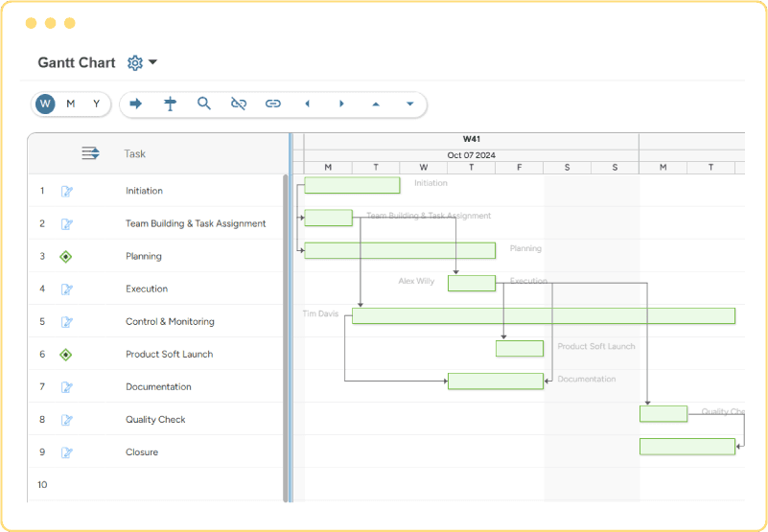Click the row sort icon in Task header
The height and width of the screenshot is (532, 768).
[x=91, y=153]
